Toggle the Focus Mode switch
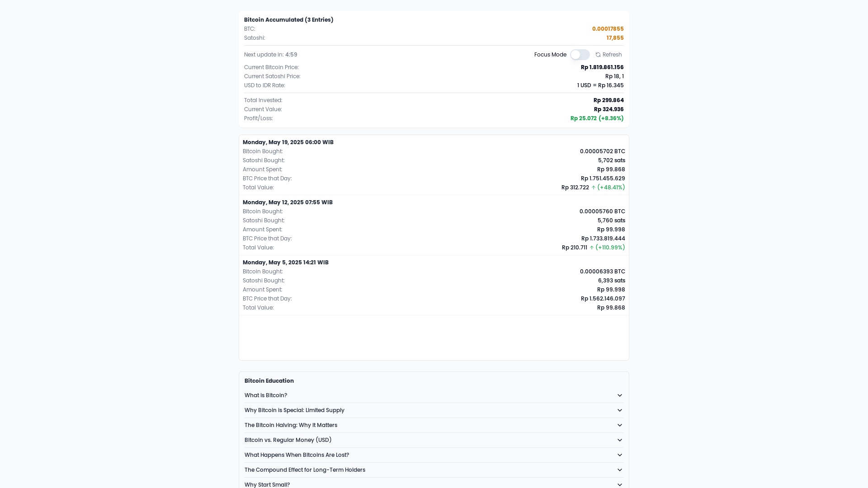The width and height of the screenshot is (868, 488). click(x=580, y=55)
